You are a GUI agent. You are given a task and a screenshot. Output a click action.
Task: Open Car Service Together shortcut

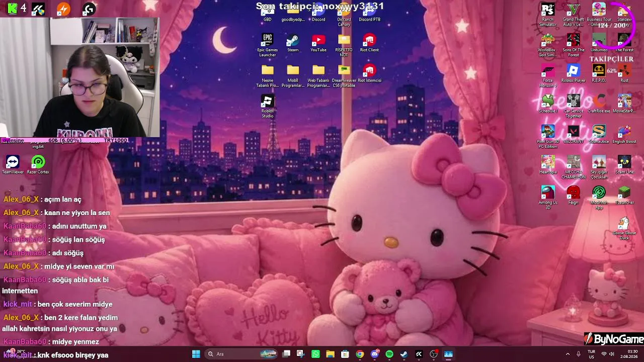574,107
